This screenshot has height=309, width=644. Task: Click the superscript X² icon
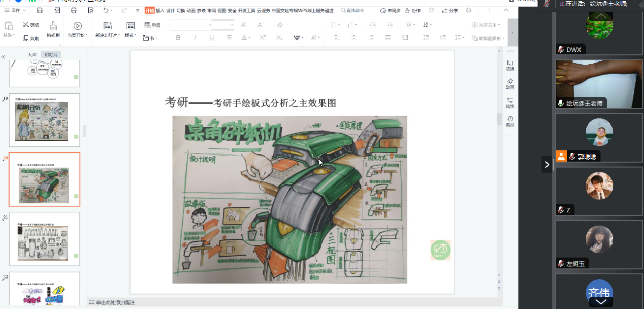click(x=263, y=38)
